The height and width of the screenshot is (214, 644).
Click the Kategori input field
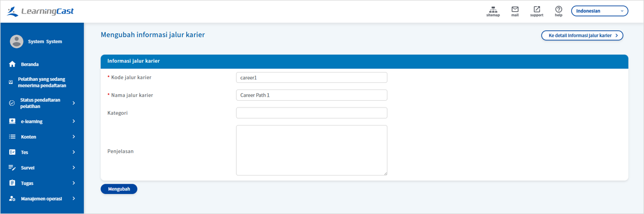[x=311, y=113]
